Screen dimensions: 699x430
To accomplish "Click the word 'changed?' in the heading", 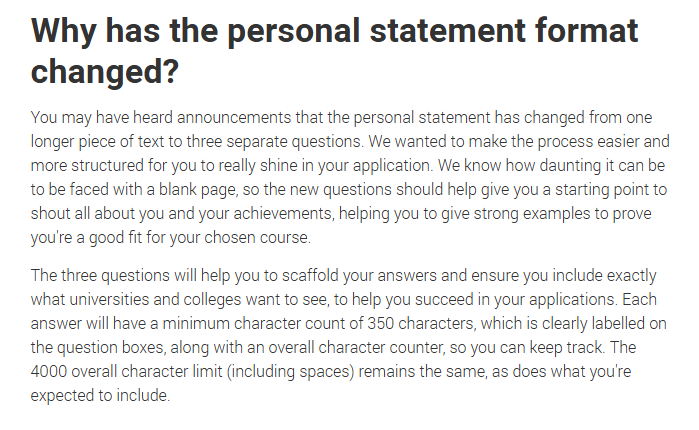I will (x=105, y=71).
